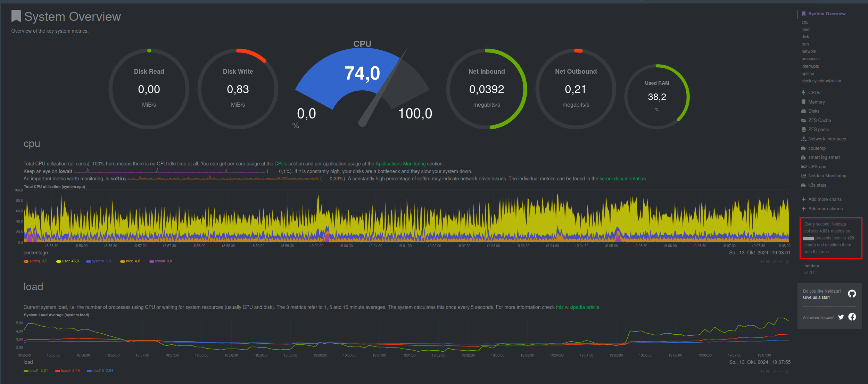
Task: Rewind the cpu chart with backward arrows
Action: click(x=762, y=262)
